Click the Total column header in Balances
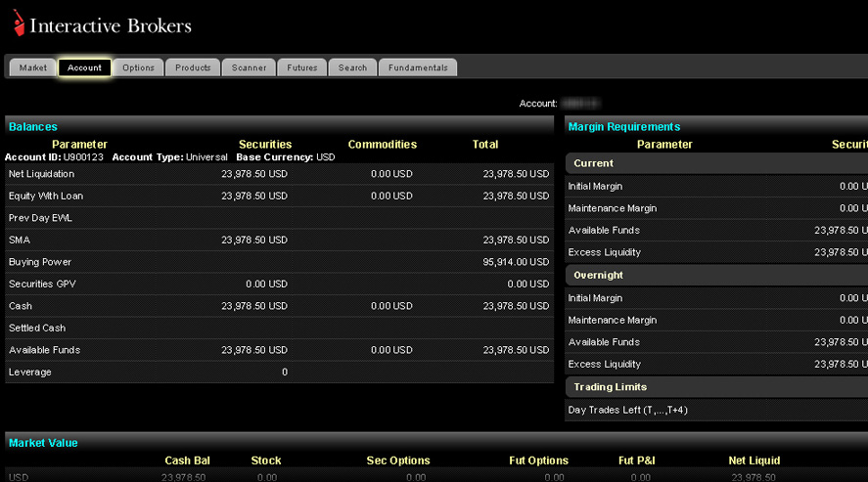The width and height of the screenshot is (868, 482). pyautogui.click(x=485, y=145)
